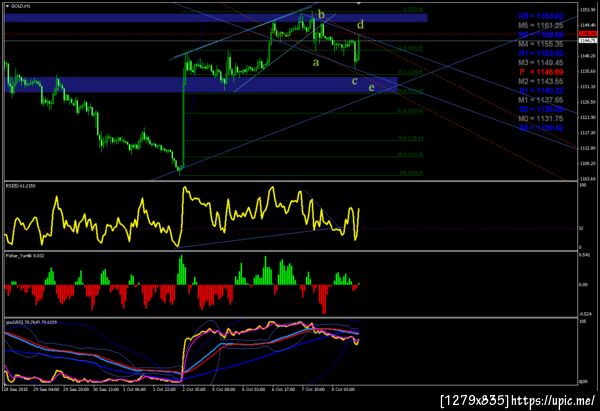Click the red price tag on price axis

pos(588,34)
